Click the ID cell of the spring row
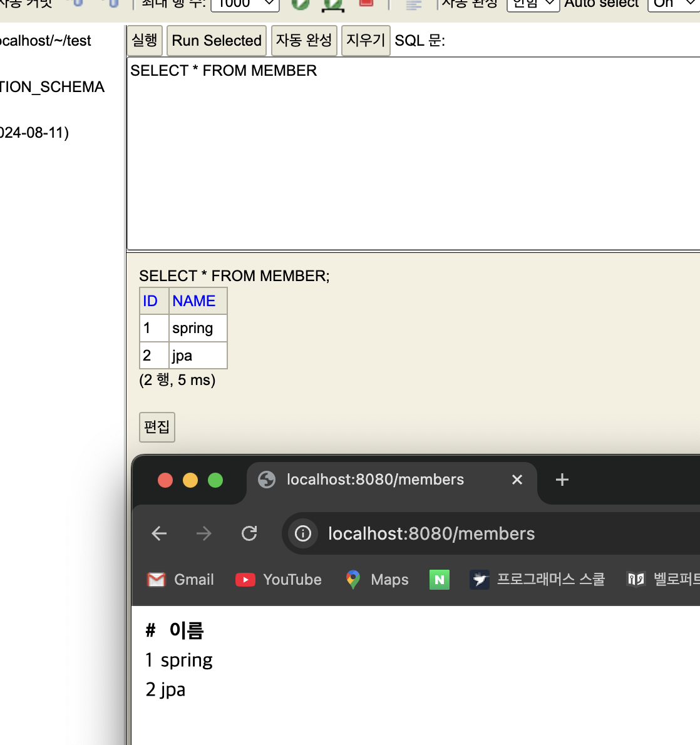700x745 pixels. [154, 328]
